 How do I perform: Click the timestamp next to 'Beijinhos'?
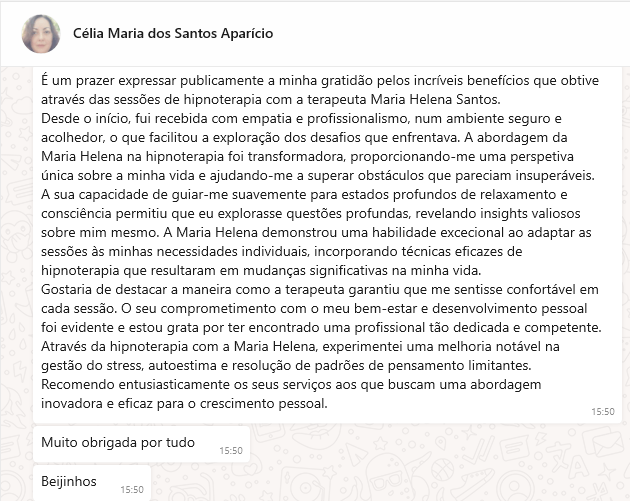point(132,490)
